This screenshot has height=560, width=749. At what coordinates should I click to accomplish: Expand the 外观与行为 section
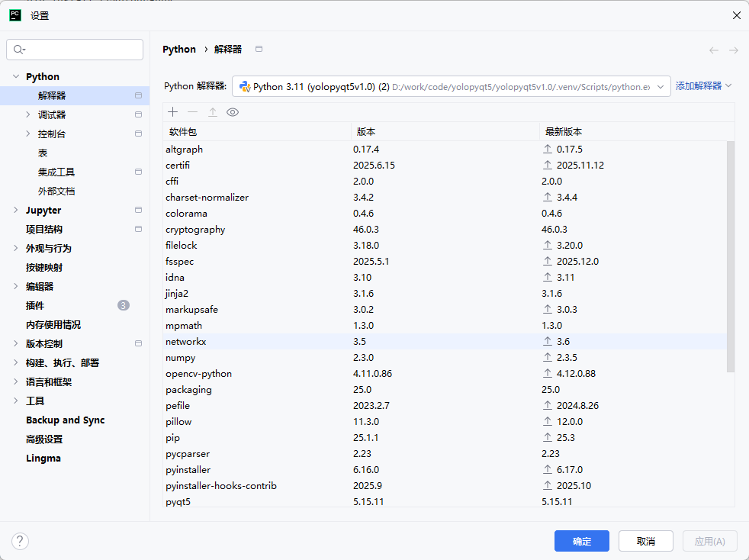[x=16, y=248]
